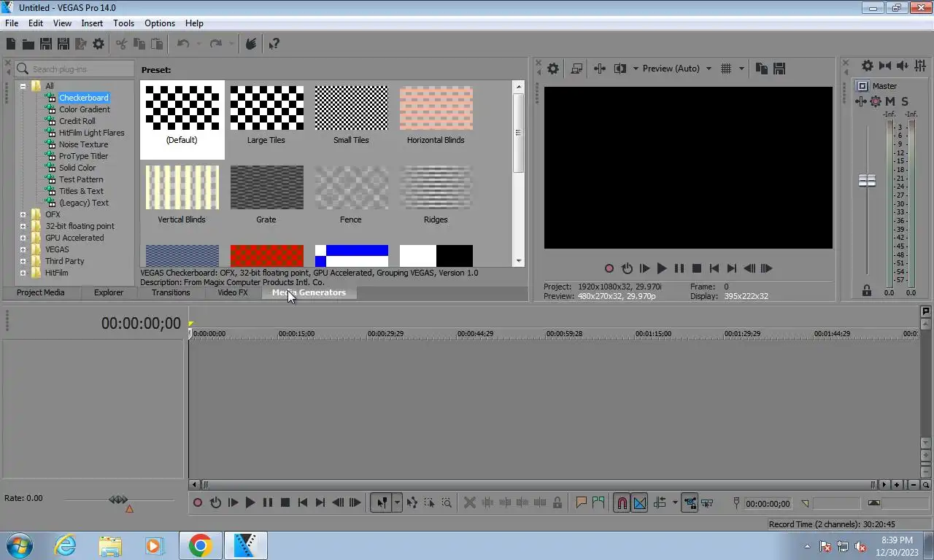Toggle Loop Playback in preview transport

click(x=627, y=268)
